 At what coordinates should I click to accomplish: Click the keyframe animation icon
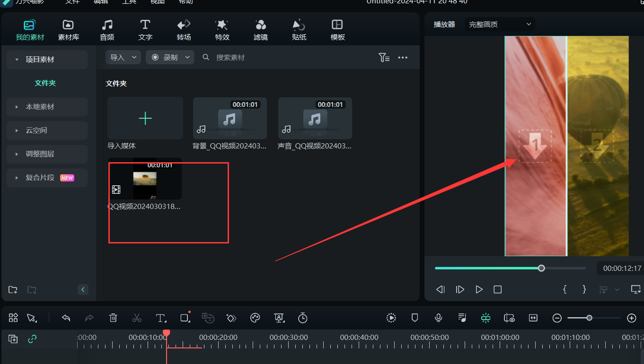231,318
